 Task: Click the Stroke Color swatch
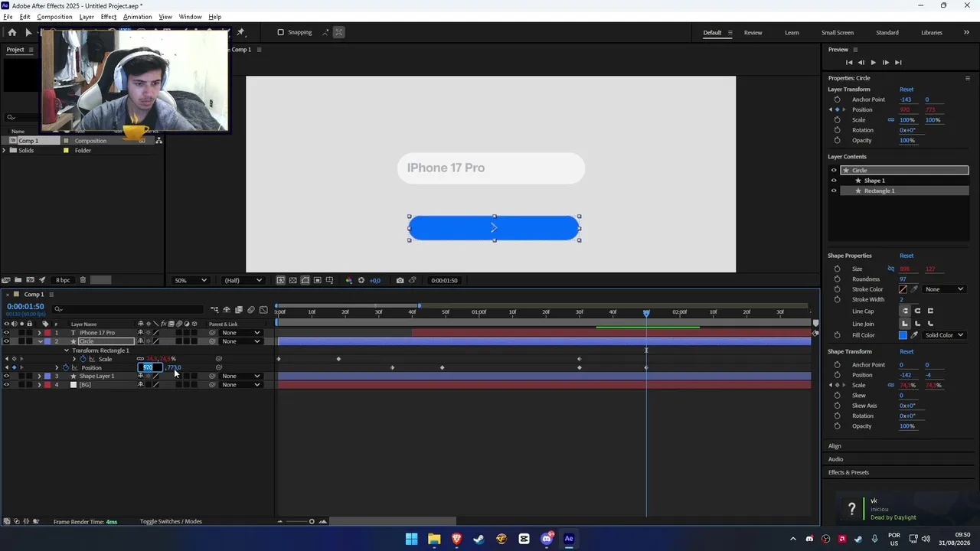(903, 289)
